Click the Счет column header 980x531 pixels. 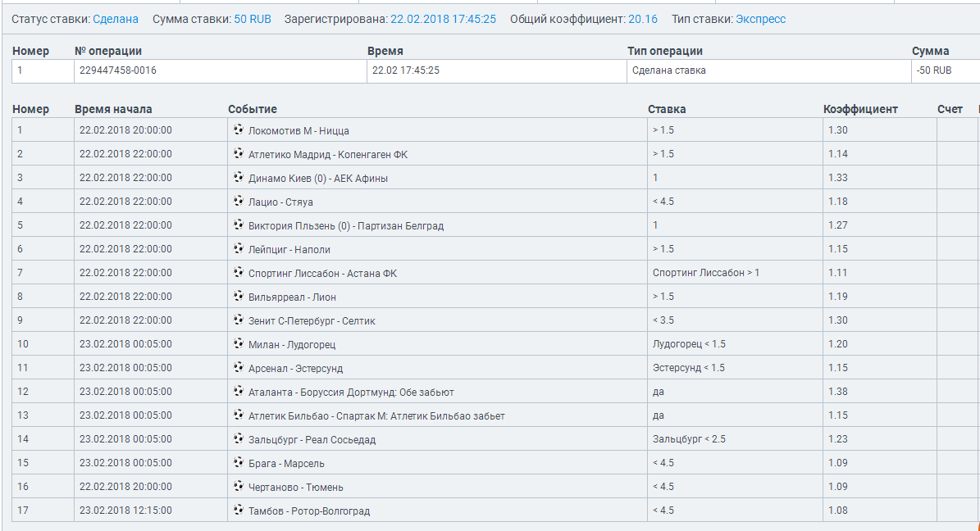950,109
